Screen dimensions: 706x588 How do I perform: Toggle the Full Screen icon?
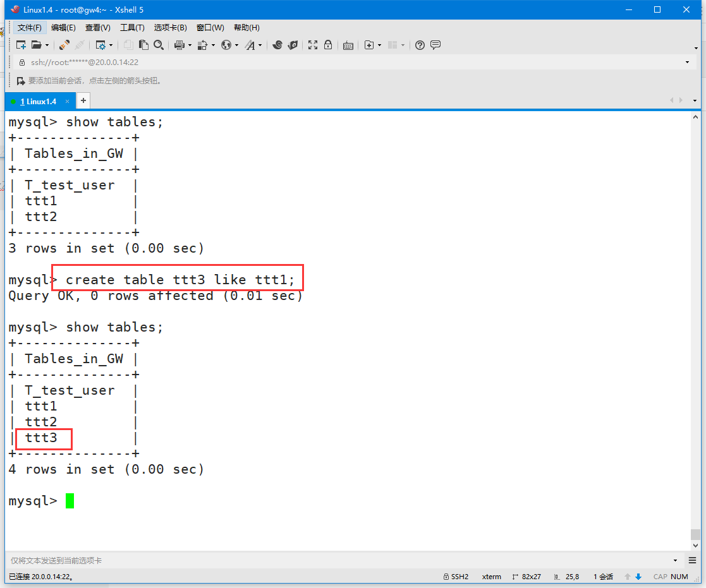coord(313,45)
